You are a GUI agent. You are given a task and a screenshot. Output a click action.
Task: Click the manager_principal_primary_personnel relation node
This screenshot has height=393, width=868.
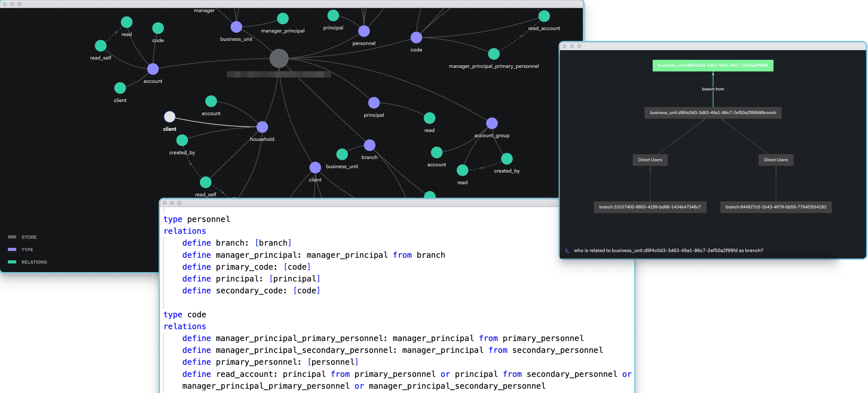pyautogui.click(x=494, y=54)
